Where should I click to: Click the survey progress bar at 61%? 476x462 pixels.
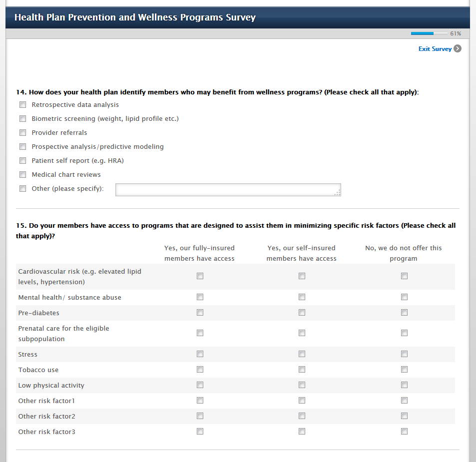(x=429, y=33)
